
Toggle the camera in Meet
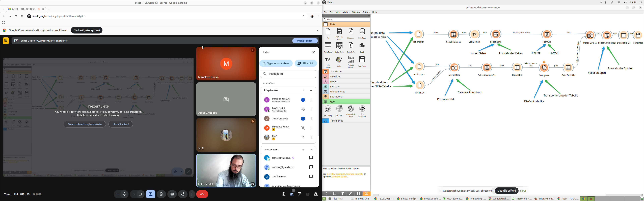(141, 194)
